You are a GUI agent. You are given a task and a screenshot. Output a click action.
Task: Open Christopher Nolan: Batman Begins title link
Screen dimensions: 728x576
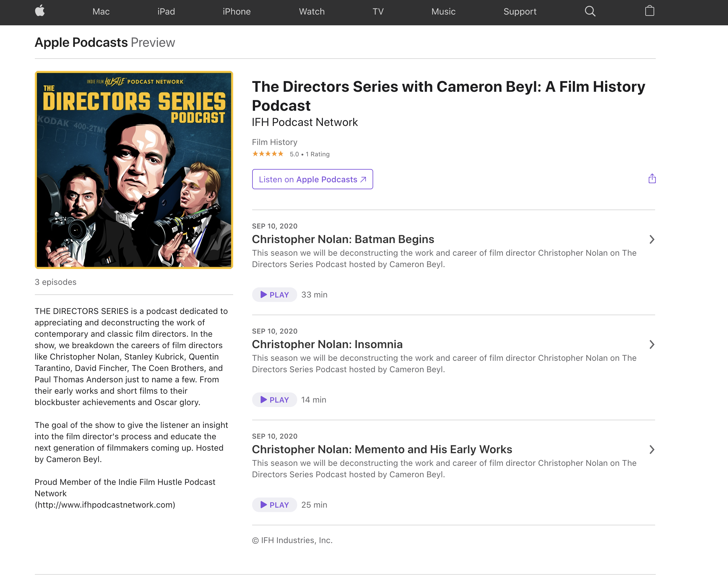tap(343, 239)
